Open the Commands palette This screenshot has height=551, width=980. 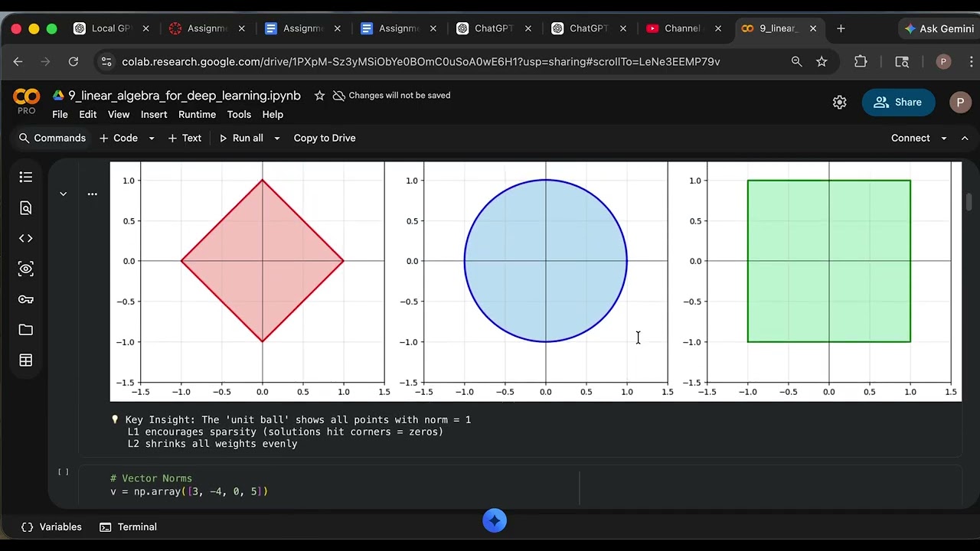52,139
